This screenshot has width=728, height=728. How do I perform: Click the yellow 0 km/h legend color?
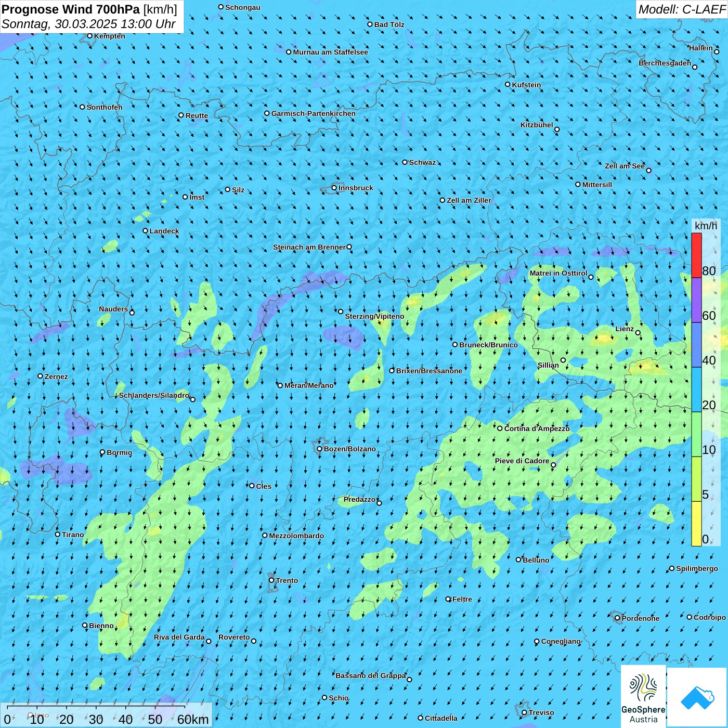[x=696, y=524]
